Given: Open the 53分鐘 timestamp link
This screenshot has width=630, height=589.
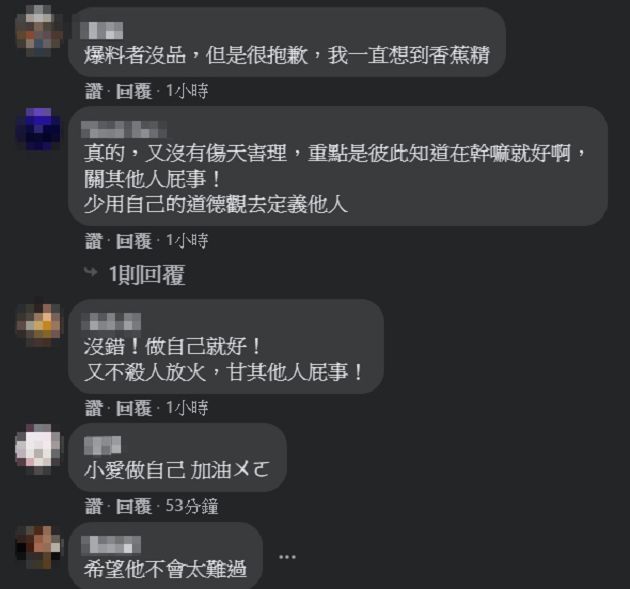Looking at the screenshot, I should coord(192,506).
